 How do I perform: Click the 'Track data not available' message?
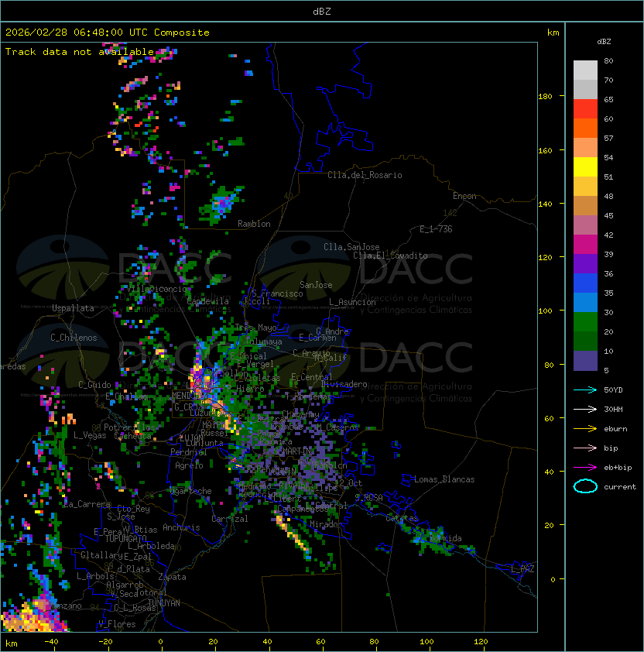point(80,52)
